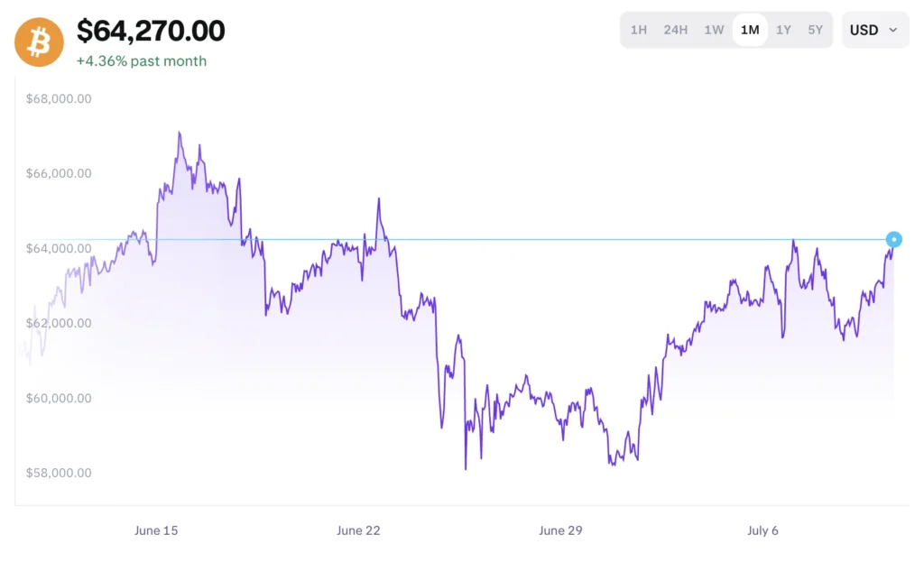Screen dimensions: 924x562
Task: Click the $64,270.00 price heading
Action: coord(151,31)
